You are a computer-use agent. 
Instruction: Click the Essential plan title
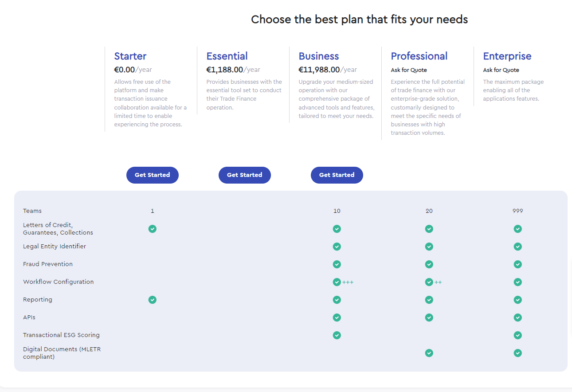click(227, 56)
